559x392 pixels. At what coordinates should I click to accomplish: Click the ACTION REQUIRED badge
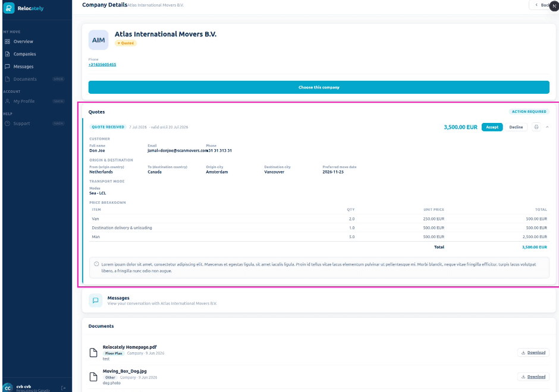pos(529,112)
